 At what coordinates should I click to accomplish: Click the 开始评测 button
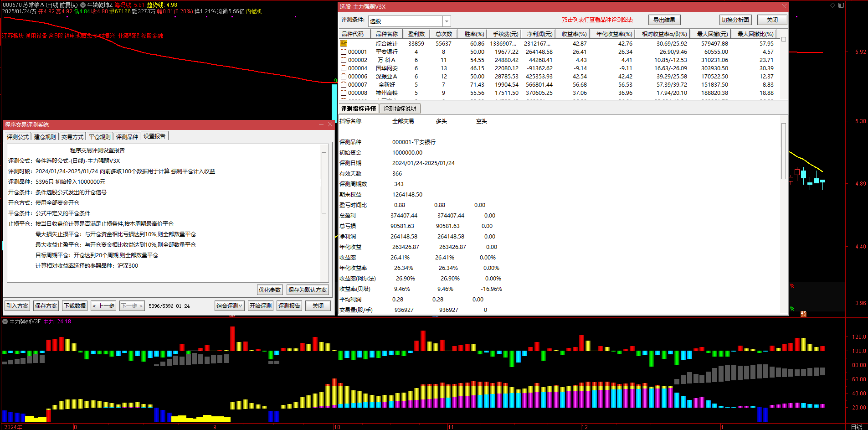(x=261, y=306)
